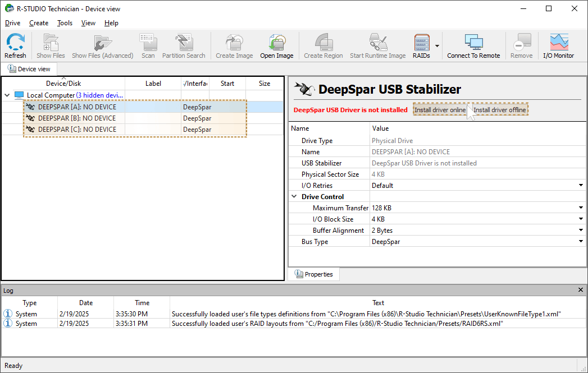588x373 pixels.
Task: Click the Install driver offline button
Action: [499, 110]
